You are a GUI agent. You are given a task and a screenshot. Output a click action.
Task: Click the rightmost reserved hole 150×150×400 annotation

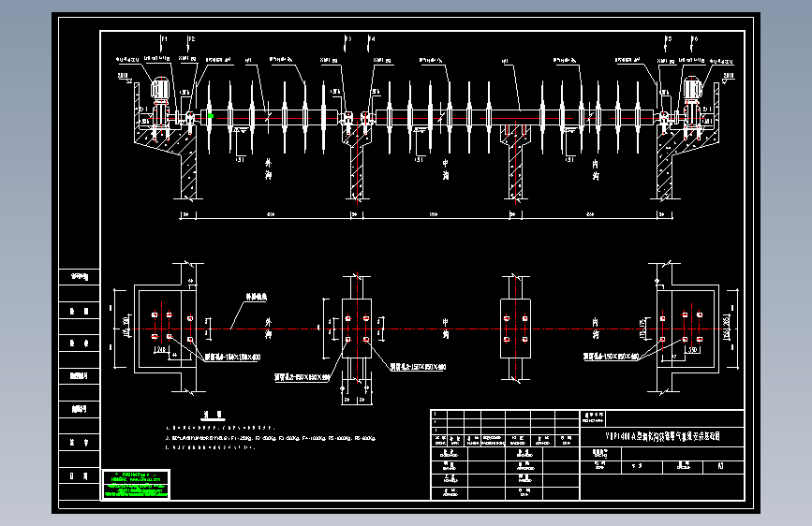tap(611, 357)
